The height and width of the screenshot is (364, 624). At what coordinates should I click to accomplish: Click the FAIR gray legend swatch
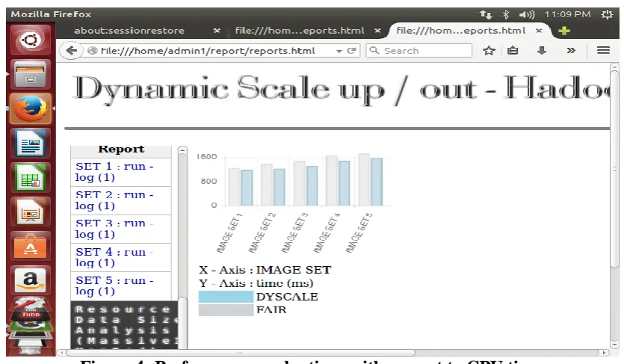pos(226,310)
